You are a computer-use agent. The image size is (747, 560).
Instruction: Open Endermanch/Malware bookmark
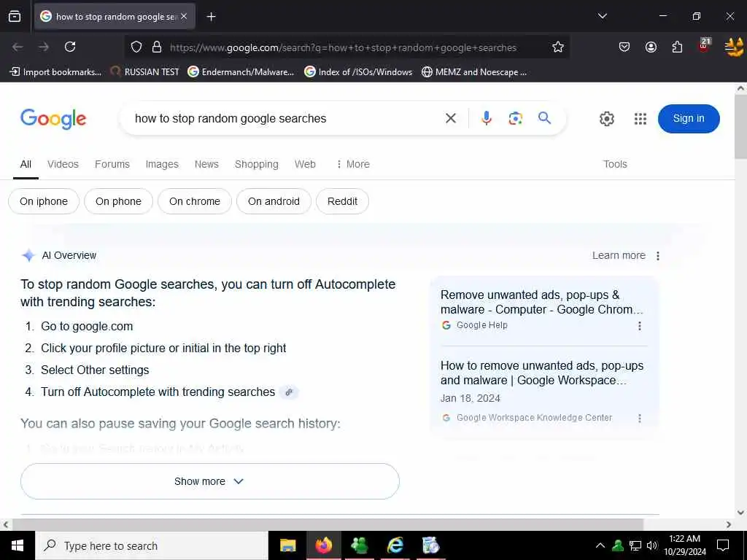pos(241,72)
